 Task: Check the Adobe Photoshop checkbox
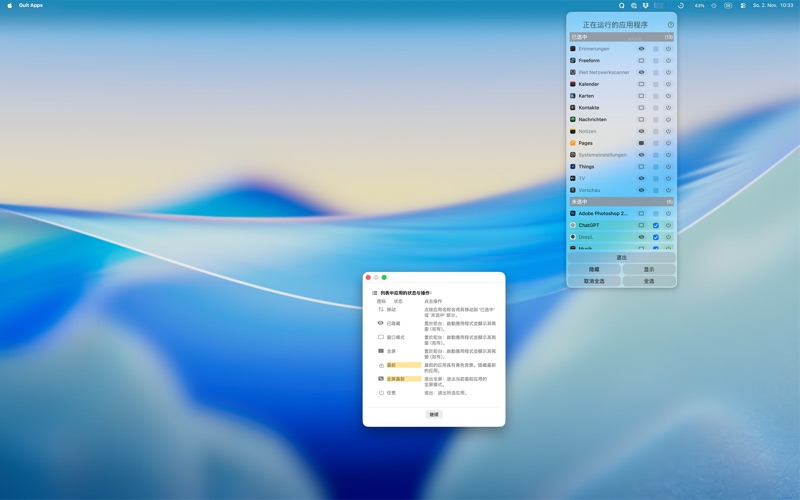pyautogui.click(x=656, y=214)
